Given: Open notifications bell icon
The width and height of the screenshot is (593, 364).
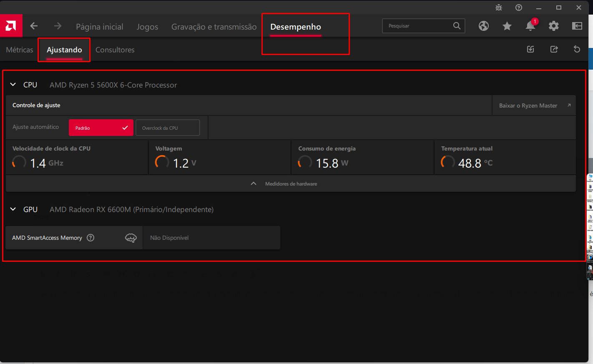Looking at the screenshot, I should point(530,26).
